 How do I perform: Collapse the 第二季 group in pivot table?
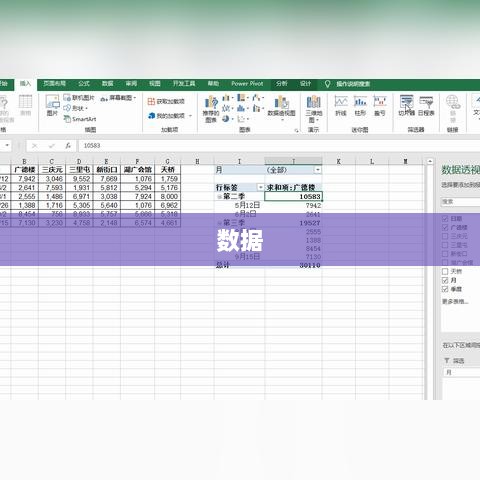pos(219,197)
